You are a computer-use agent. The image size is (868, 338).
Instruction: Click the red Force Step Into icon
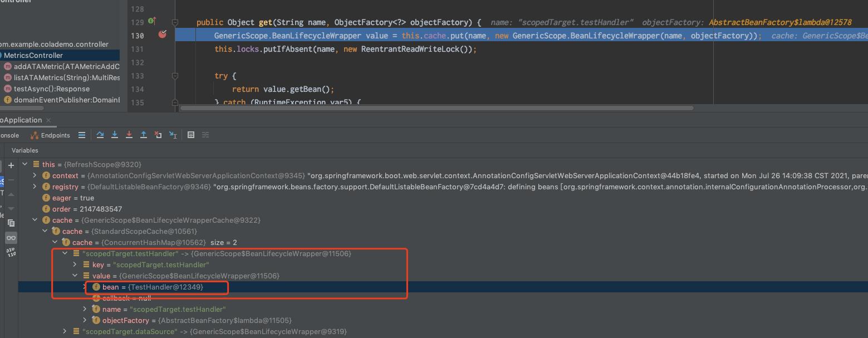pyautogui.click(x=129, y=135)
